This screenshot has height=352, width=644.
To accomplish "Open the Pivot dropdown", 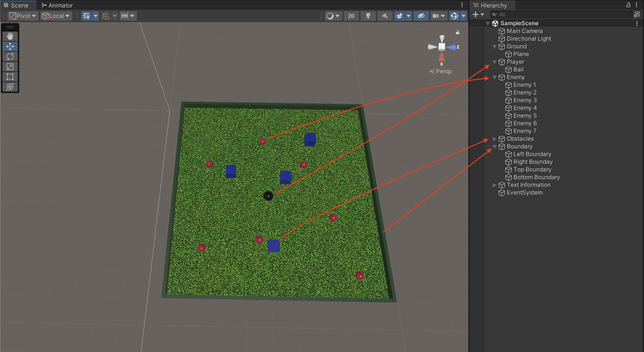I will point(22,16).
